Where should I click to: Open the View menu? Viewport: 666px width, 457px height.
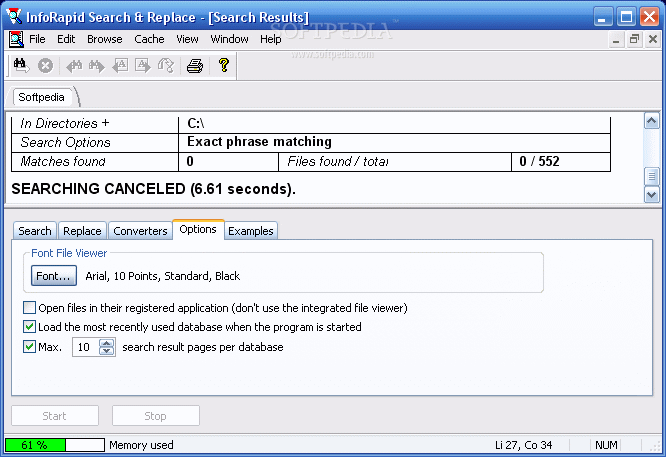tap(187, 39)
